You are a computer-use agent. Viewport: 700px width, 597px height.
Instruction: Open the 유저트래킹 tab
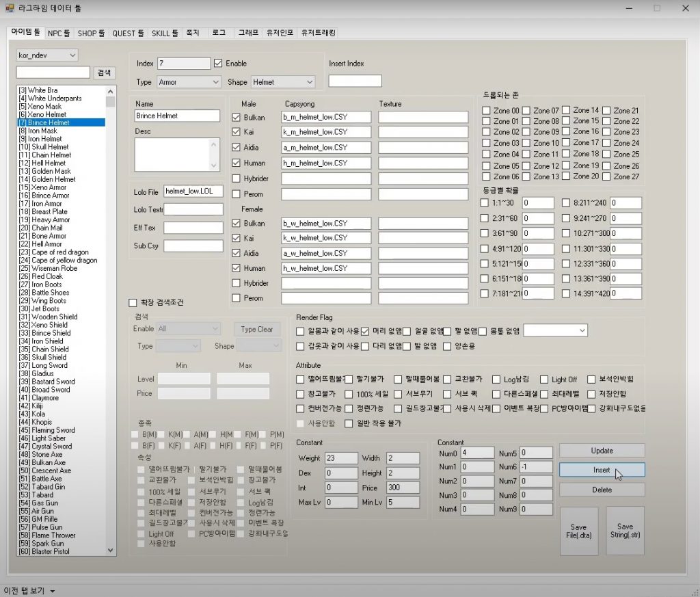319,33
